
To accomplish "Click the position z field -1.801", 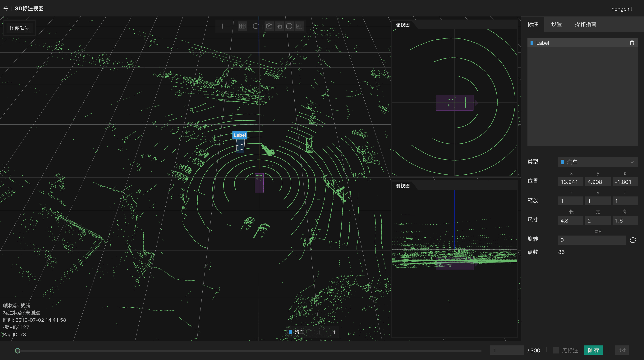I will (x=625, y=182).
